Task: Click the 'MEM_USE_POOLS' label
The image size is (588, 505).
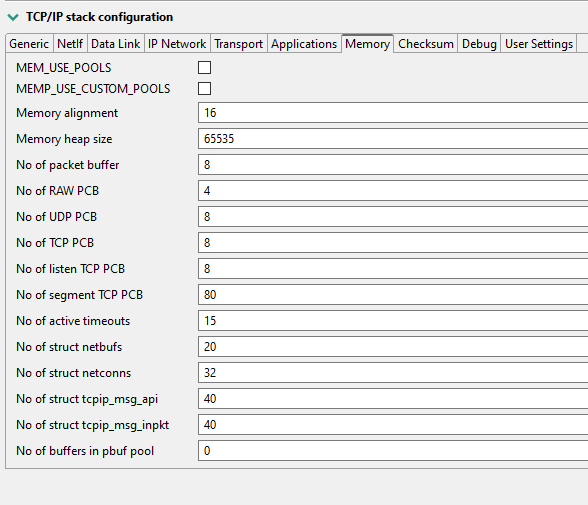Action: click(x=64, y=68)
